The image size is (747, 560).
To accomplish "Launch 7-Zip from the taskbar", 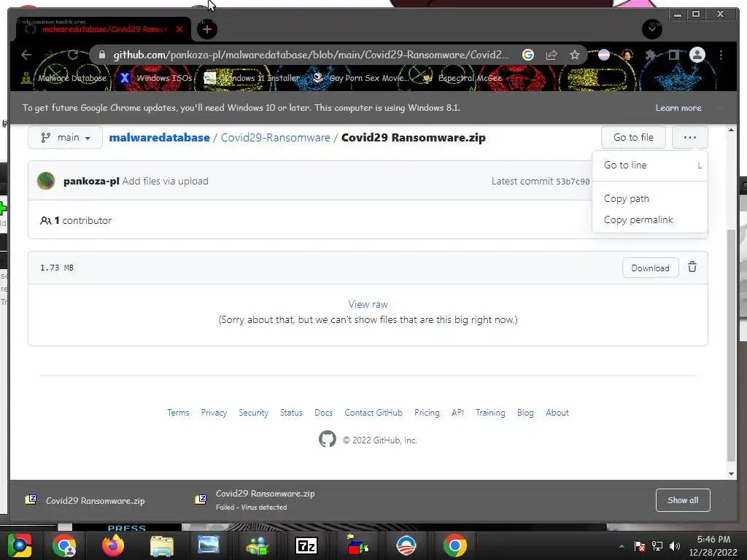I will tap(306, 545).
